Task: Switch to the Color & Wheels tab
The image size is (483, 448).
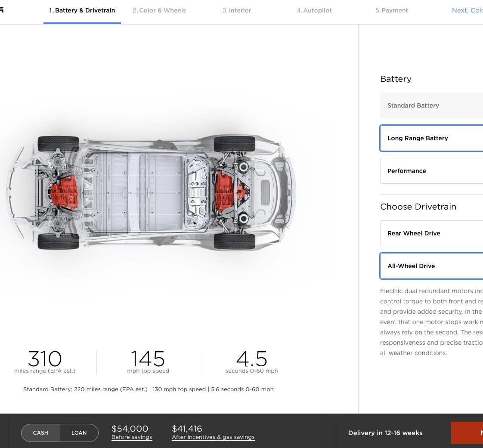Action: tap(159, 10)
